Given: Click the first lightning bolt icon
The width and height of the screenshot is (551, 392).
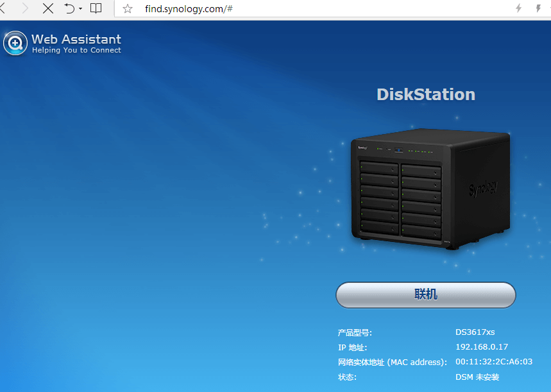Looking at the screenshot, I should (x=519, y=8).
